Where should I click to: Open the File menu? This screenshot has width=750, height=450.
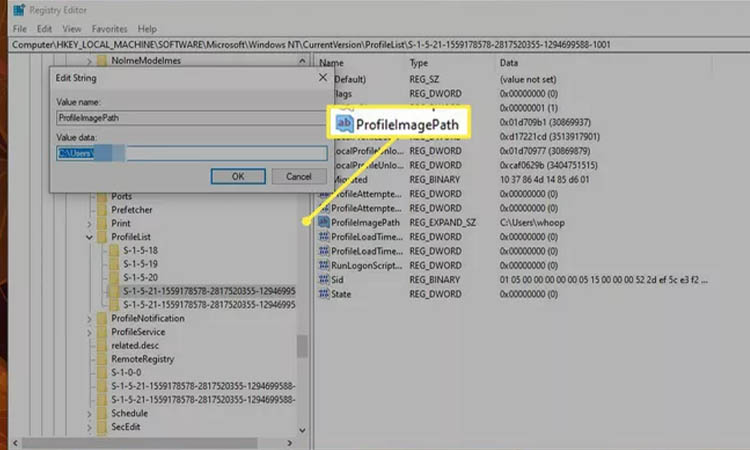coord(20,29)
